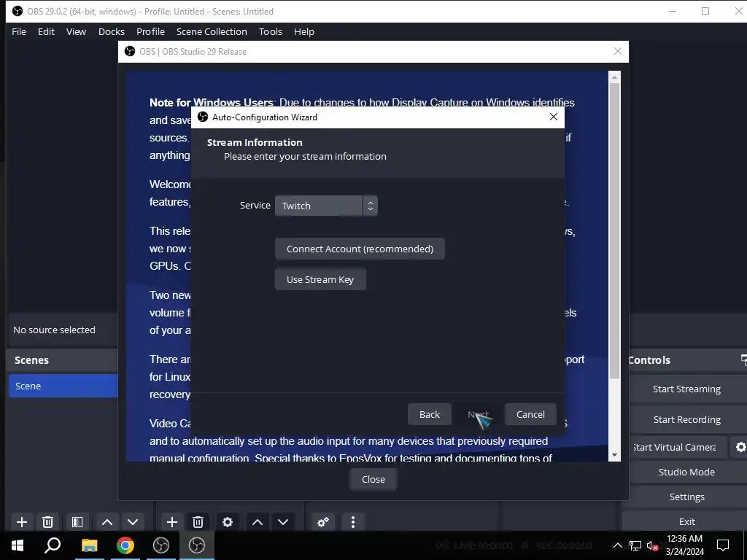Viewport: 747px width, 560px height.
Task: Open network status tray icon
Action: (635, 545)
